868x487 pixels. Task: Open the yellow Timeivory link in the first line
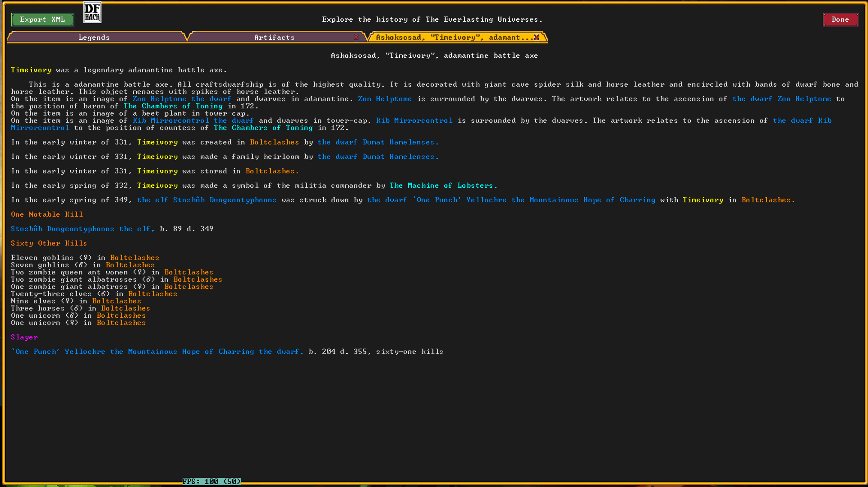(x=31, y=70)
